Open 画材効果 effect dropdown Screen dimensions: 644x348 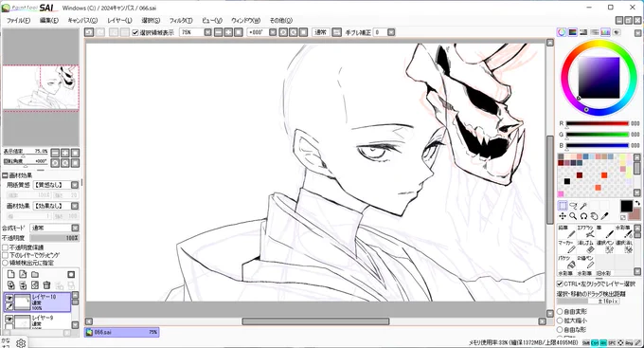(75, 206)
